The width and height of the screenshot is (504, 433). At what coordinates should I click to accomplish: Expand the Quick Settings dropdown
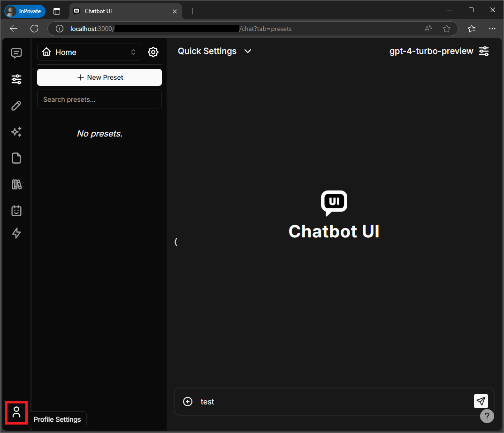tap(215, 51)
